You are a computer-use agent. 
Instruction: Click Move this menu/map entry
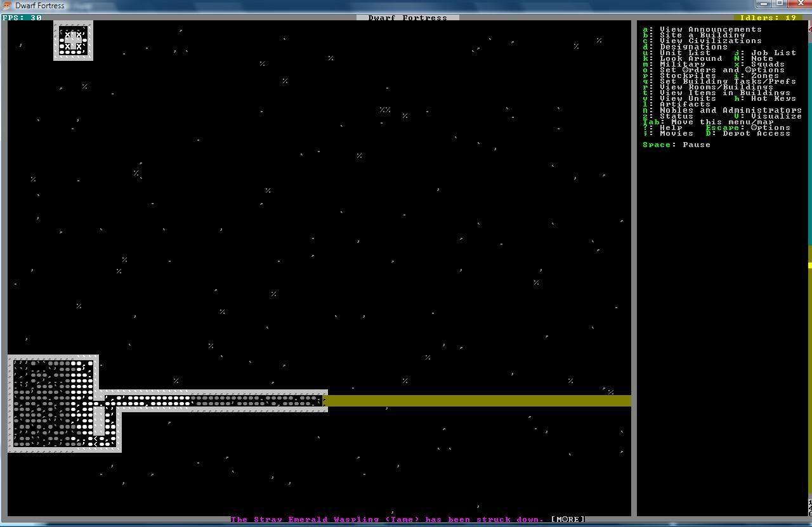708,122
